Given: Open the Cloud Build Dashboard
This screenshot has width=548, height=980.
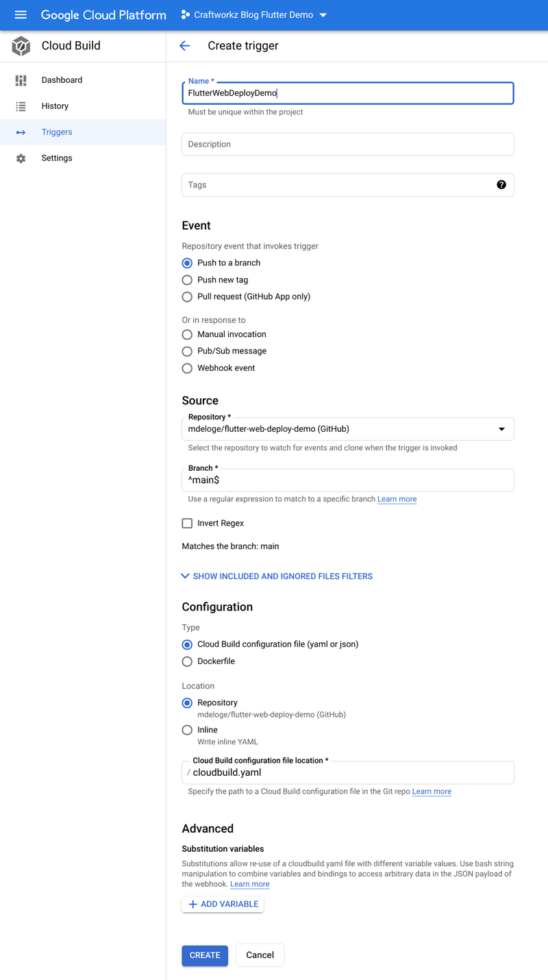Looking at the screenshot, I should (62, 79).
